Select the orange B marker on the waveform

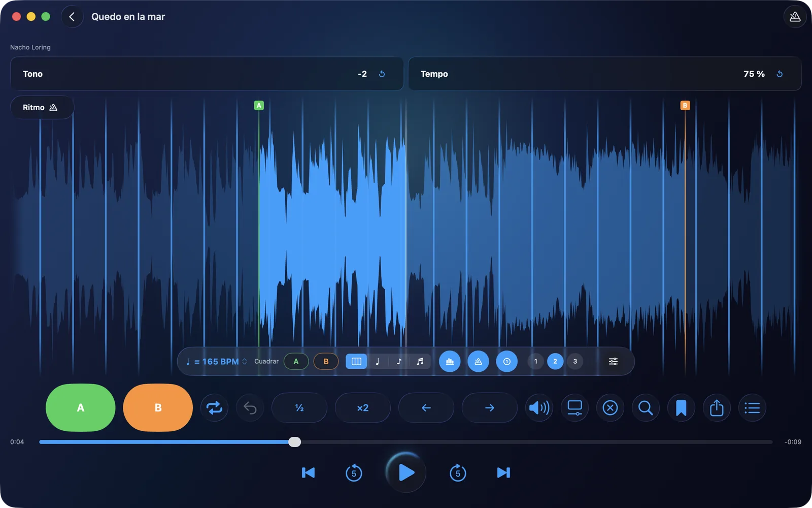tap(685, 106)
